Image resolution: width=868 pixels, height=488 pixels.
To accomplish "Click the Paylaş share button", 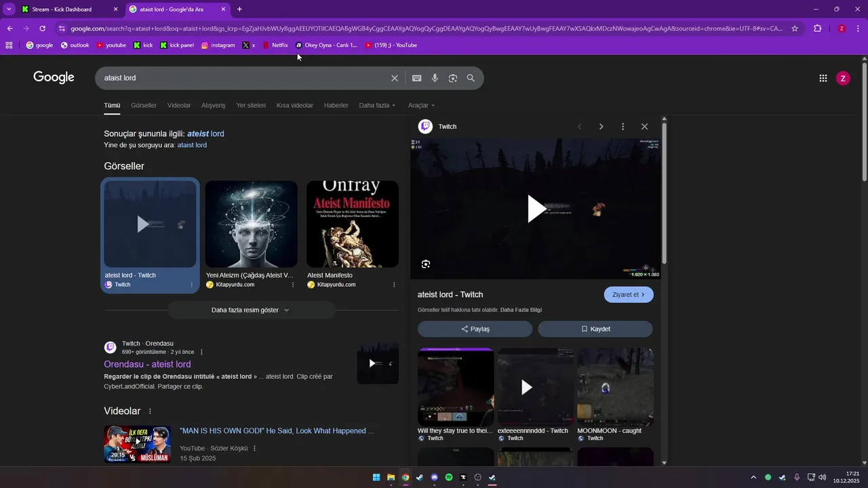I will pos(475,329).
